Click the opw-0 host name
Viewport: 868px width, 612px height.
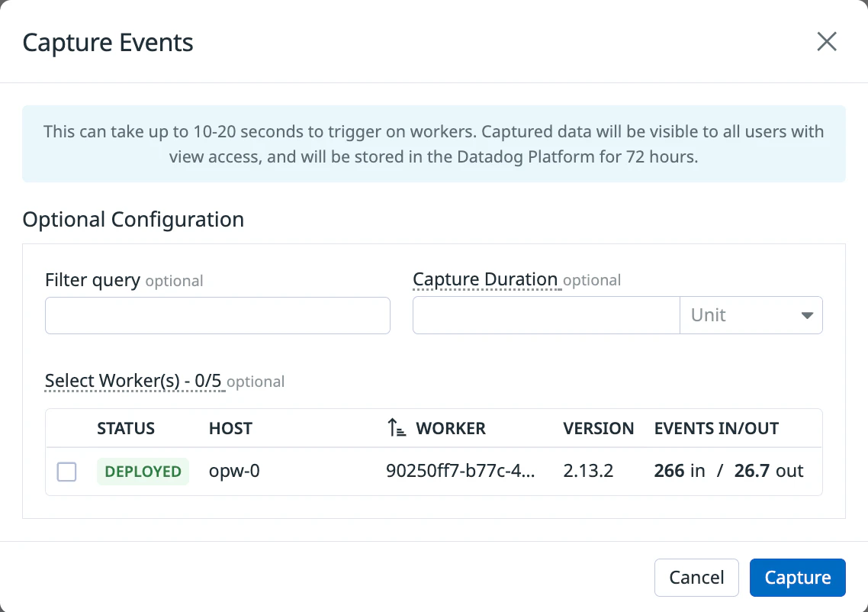click(x=234, y=472)
